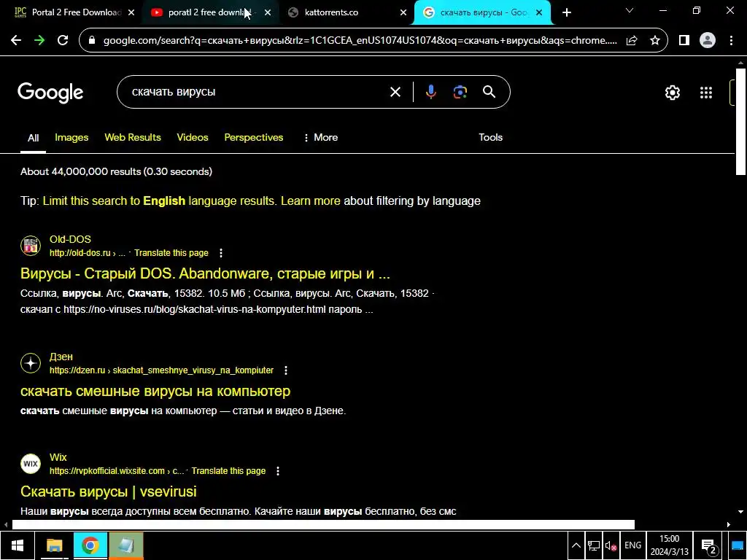Close the kattorrents.co tab
The height and width of the screenshot is (560, 747).
click(x=403, y=13)
